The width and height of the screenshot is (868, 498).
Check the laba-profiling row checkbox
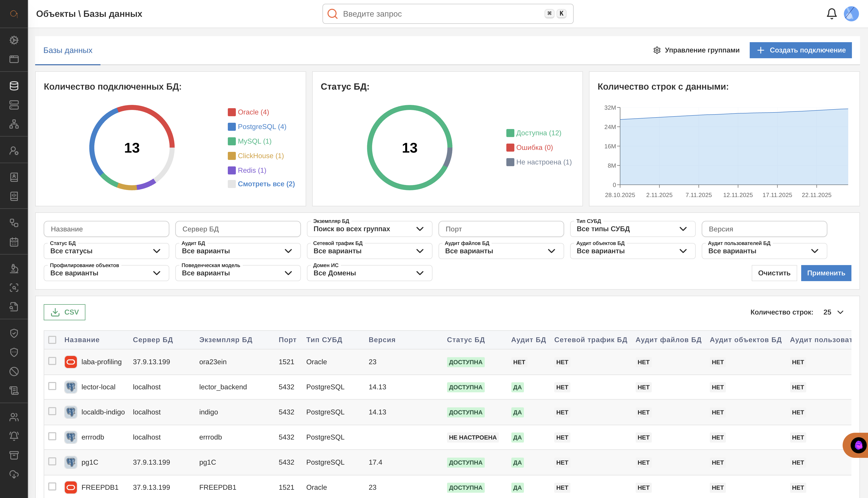click(52, 361)
